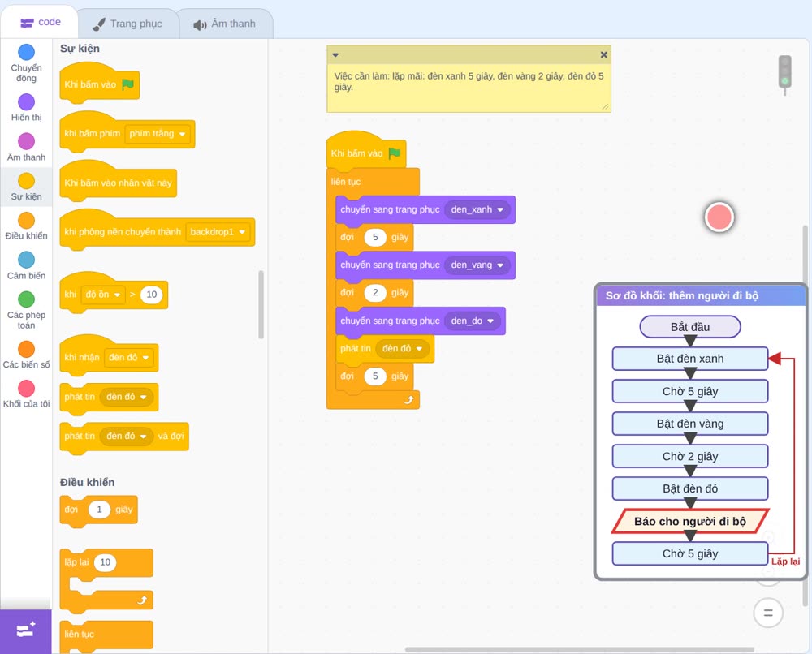Screen dimensions: 812x654
Task: Click the Điều khiển heading in the block palette
Action: (88, 482)
